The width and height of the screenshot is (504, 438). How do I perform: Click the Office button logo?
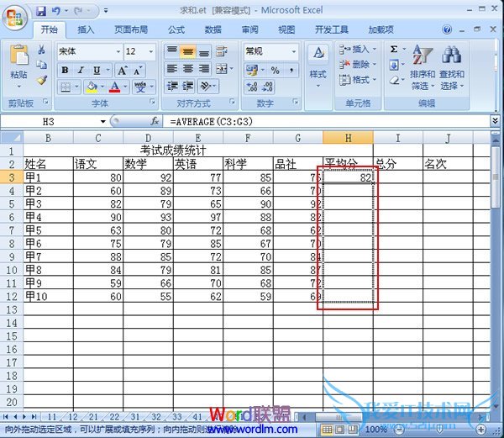(x=15, y=18)
